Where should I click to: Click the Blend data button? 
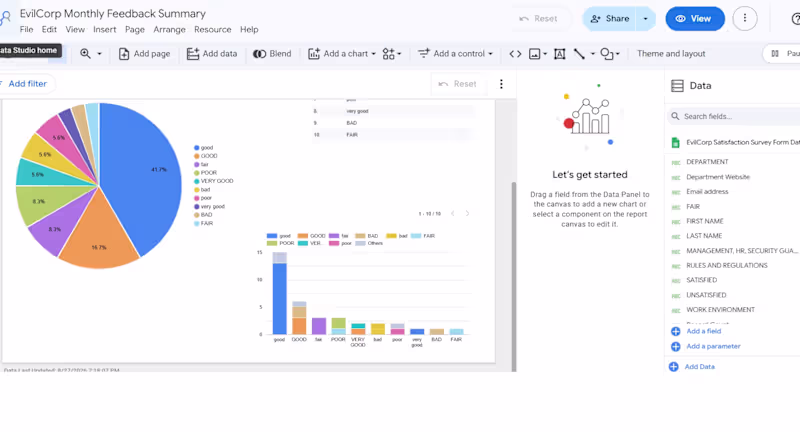pos(272,54)
